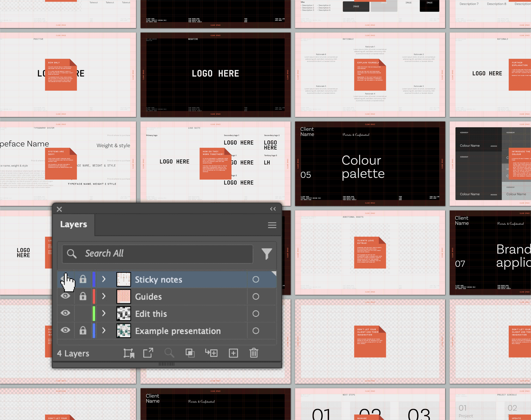Viewport: 531px width, 420px height.
Task: Click Make/Release Clipping Mask icon
Action: (190, 353)
